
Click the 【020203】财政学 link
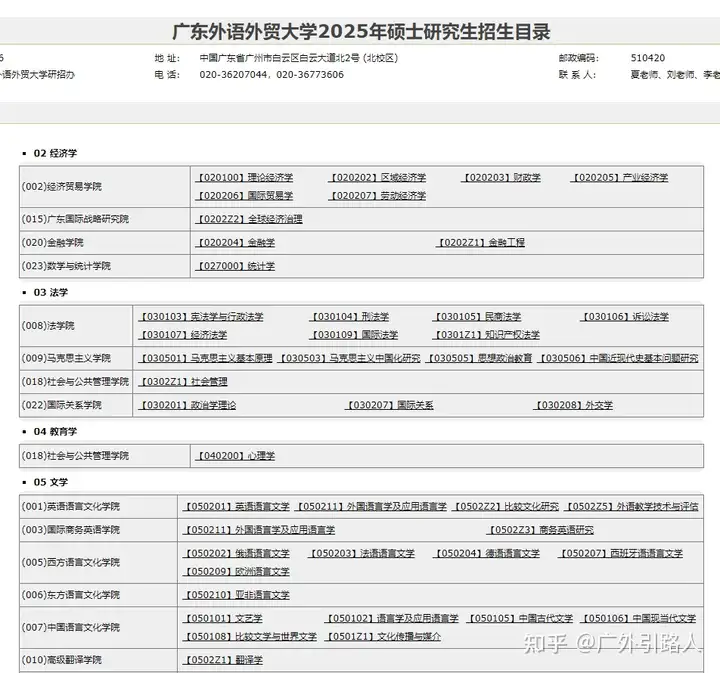tap(501, 178)
